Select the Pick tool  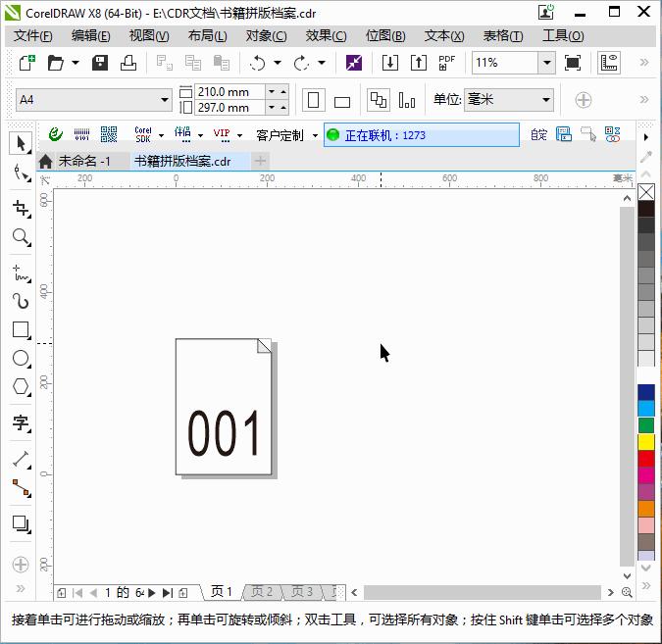pos(21,143)
